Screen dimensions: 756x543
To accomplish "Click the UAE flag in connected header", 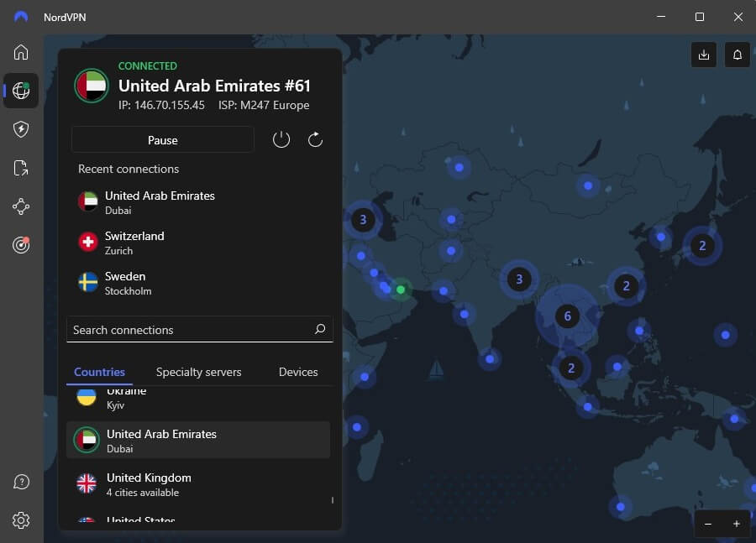I will tap(92, 86).
